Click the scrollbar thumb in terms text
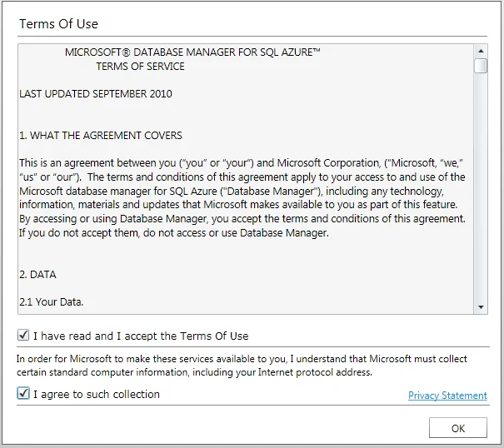The height and width of the screenshot is (448, 504). coord(481,66)
